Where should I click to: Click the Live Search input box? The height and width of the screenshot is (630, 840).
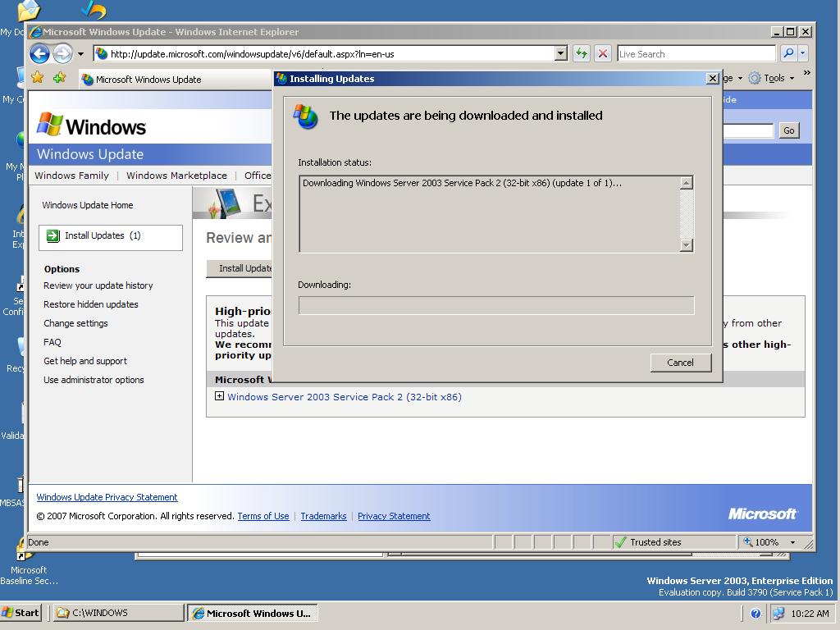click(696, 53)
